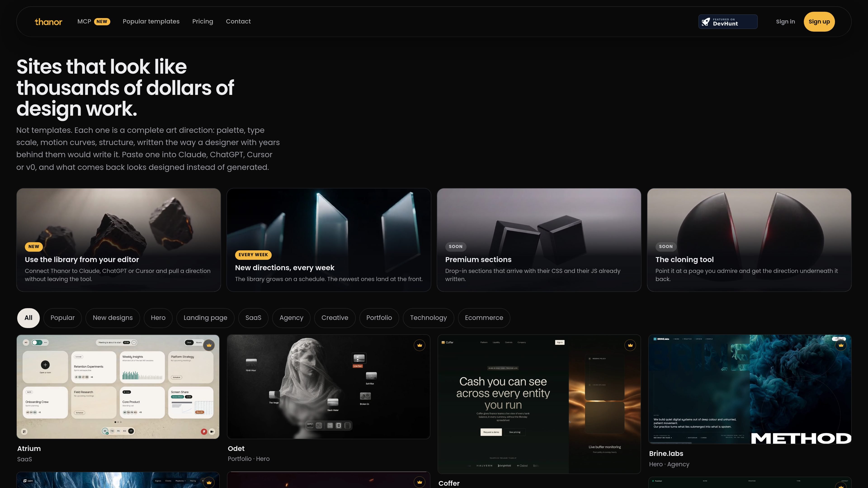Go to the Pricing page
This screenshot has width=868, height=488.
pyautogui.click(x=203, y=21)
